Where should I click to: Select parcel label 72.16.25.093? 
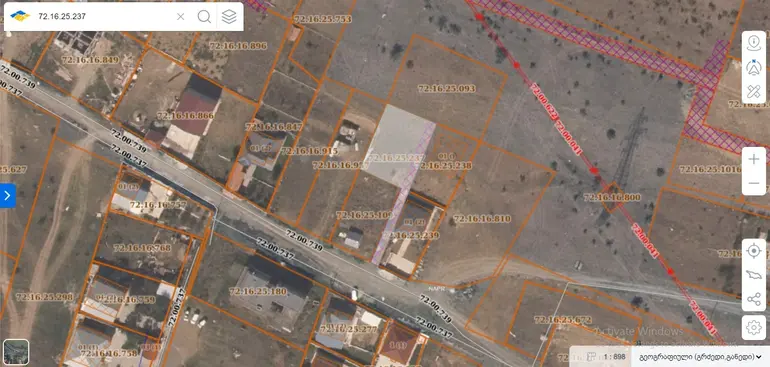tap(446, 88)
